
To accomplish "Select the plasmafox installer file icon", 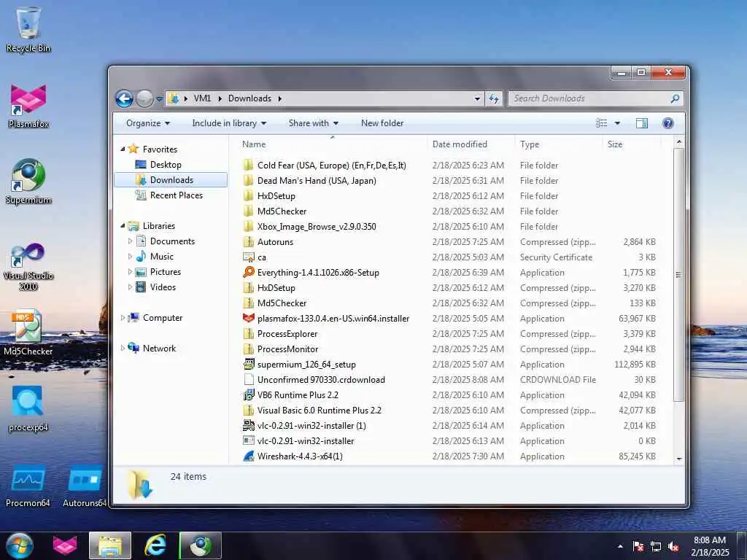I will coord(248,318).
